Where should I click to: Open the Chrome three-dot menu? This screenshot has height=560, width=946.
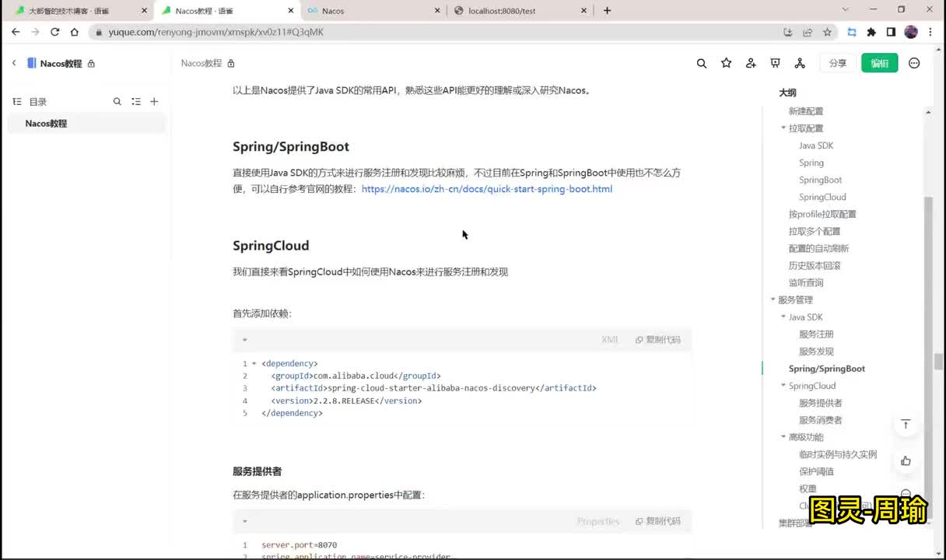pos(931,32)
